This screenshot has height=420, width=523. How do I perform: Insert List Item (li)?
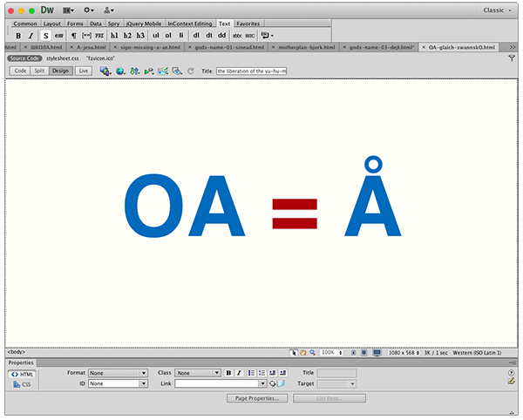(x=181, y=36)
